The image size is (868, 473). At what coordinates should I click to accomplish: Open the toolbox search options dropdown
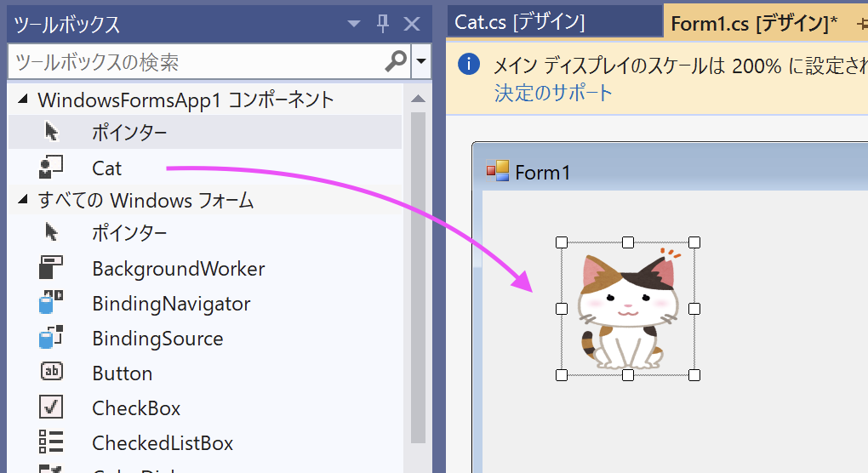(421, 61)
